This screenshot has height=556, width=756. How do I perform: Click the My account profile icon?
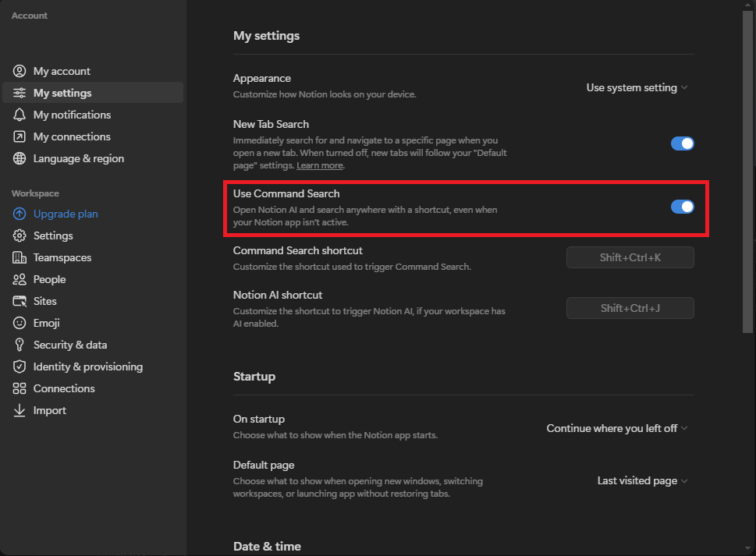(x=20, y=71)
